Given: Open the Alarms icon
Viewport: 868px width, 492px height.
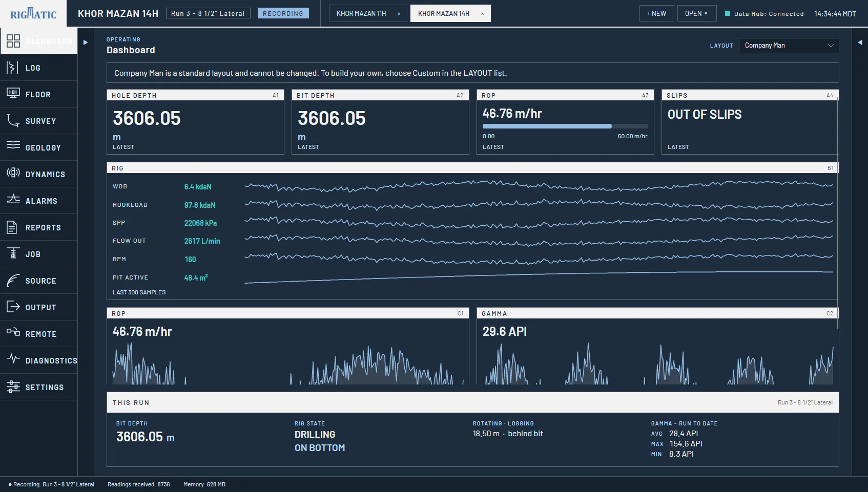Looking at the screenshot, I should [13, 200].
